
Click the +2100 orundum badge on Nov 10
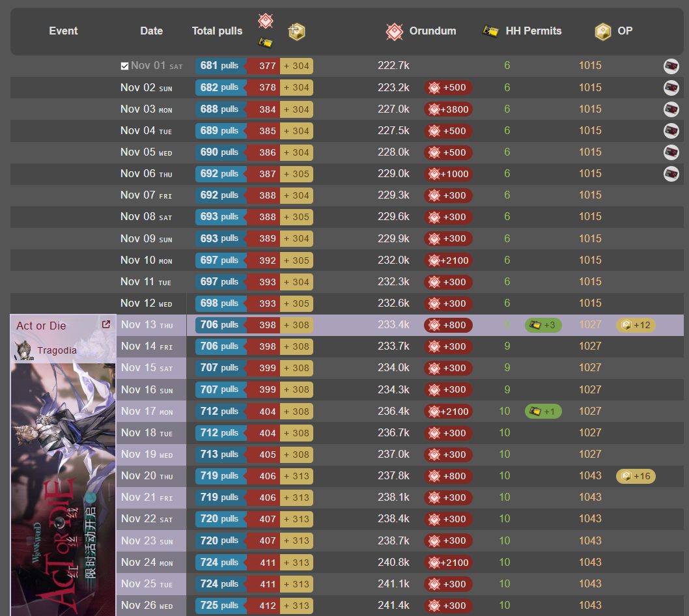448,260
